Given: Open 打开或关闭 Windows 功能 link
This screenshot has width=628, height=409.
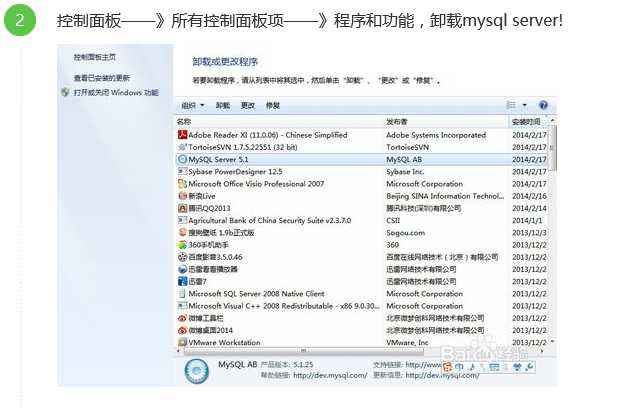Looking at the screenshot, I should (116, 93).
